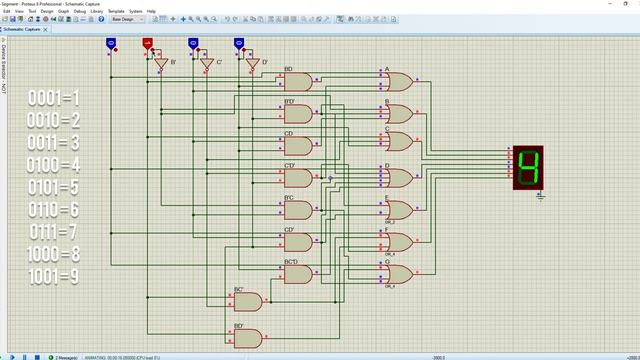
Task: Select the bottom AND gate labeled BD'
Action: [248, 338]
